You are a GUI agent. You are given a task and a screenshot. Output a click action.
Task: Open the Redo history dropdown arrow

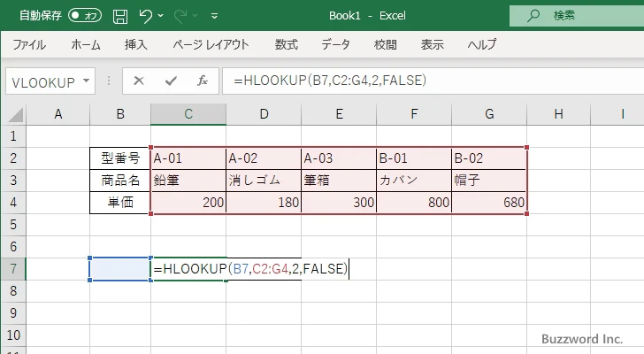(195, 16)
